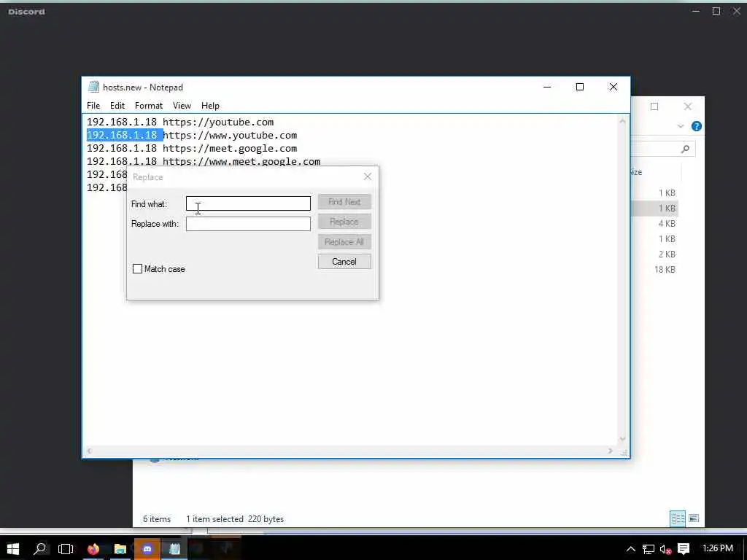
Task: Switch File Explorer to large icons view
Action: (x=694, y=518)
